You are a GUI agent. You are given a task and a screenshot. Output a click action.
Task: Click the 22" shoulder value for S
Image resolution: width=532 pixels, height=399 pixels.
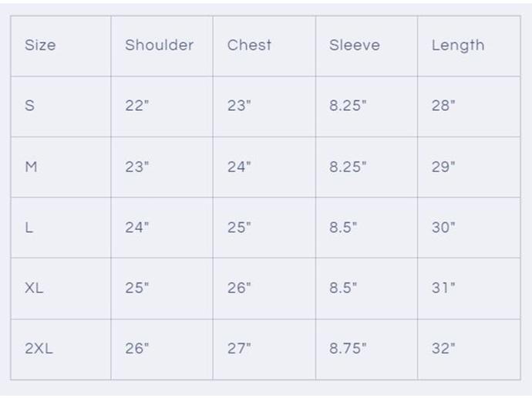click(136, 106)
